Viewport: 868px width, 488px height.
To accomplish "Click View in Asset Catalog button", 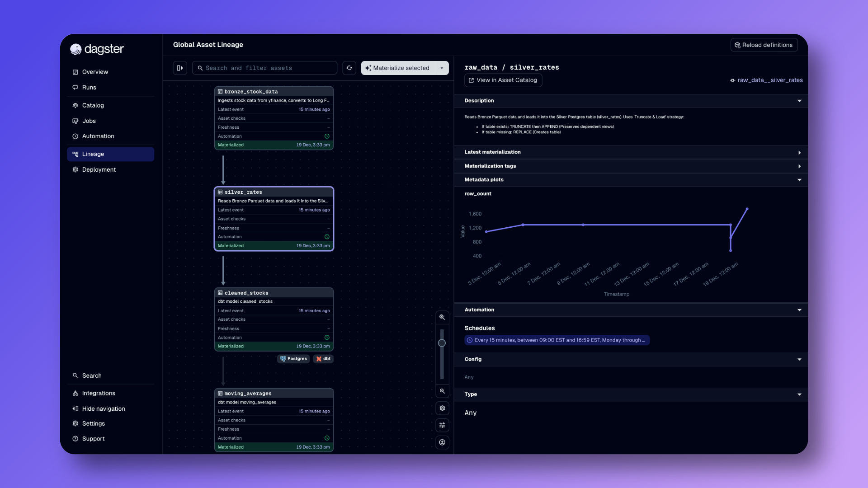I will coord(503,80).
